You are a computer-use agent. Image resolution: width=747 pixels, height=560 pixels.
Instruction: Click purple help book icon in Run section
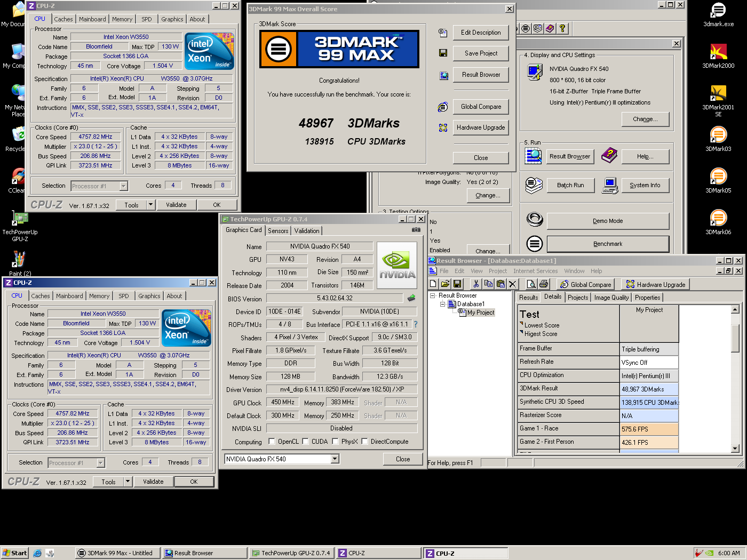(x=609, y=156)
